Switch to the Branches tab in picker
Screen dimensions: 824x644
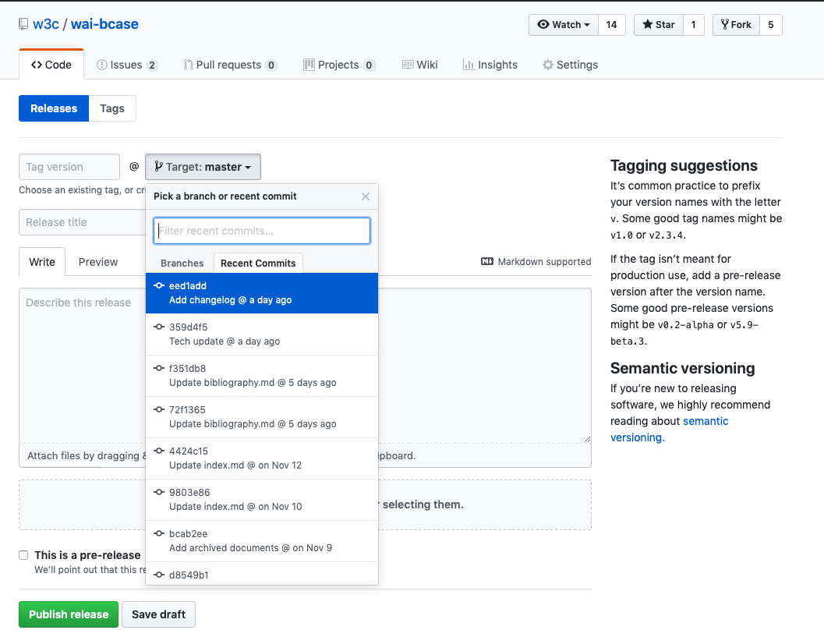[x=182, y=264]
